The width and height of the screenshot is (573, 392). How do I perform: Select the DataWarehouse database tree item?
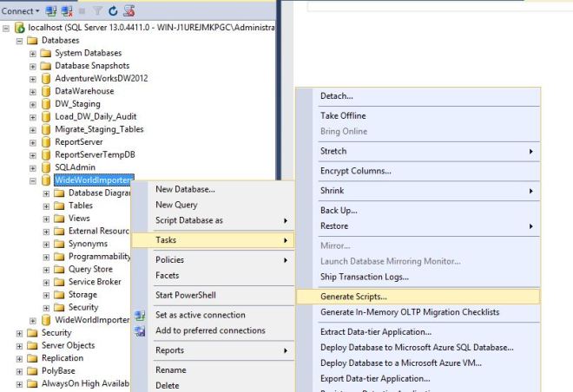pyautogui.click(x=83, y=91)
